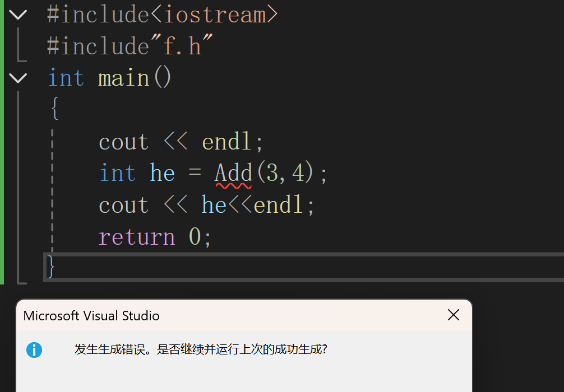Click the main function name
The width and height of the screenshot is (564, 392).
coord(124,78)
